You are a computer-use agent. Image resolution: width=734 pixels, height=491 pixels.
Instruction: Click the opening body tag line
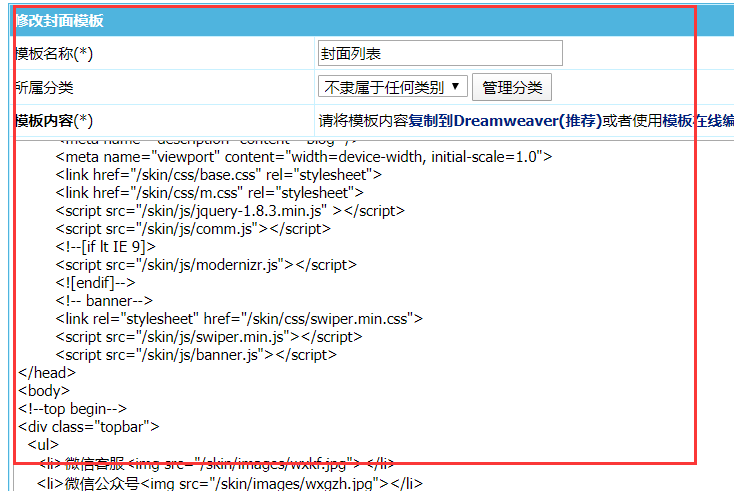point(44,391)
